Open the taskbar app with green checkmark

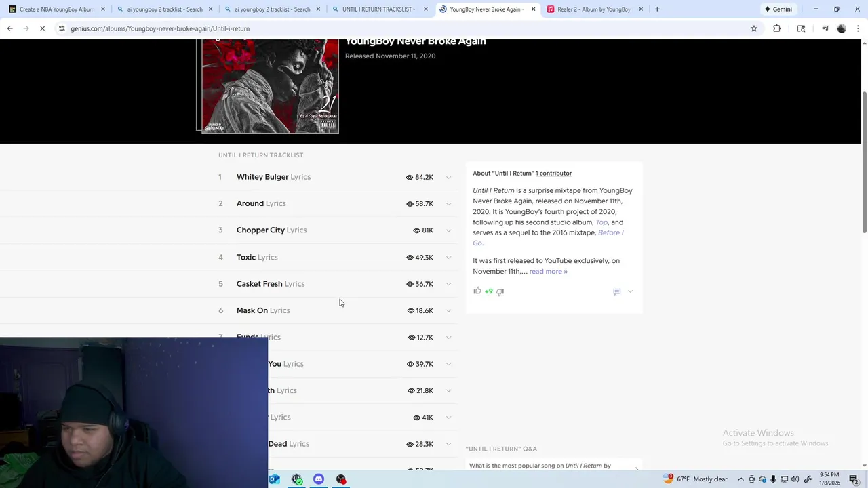click(297, 479)
